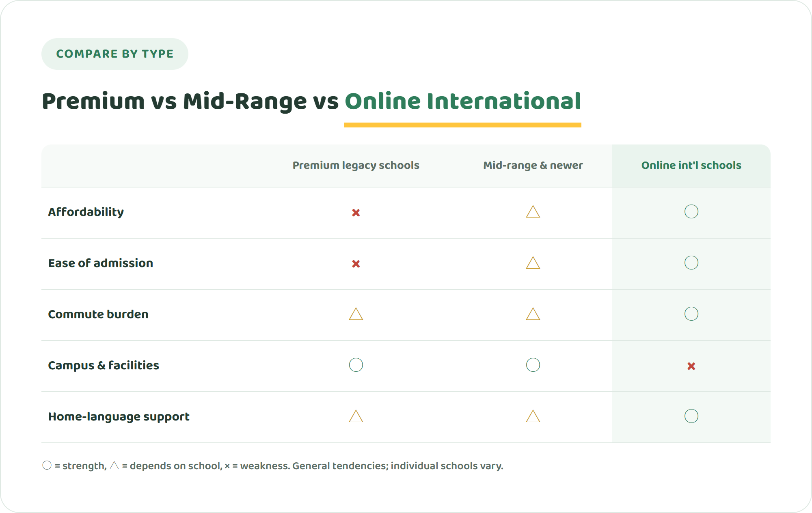Viewport: 812px width, 513px height.
Task: Click the triangle symbol in the footnote legend
Action: (x=114, y=465)
